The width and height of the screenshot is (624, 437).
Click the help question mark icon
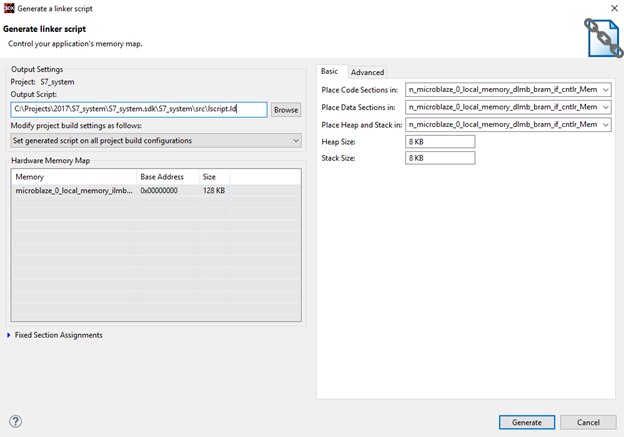click(x=15, y=421)
